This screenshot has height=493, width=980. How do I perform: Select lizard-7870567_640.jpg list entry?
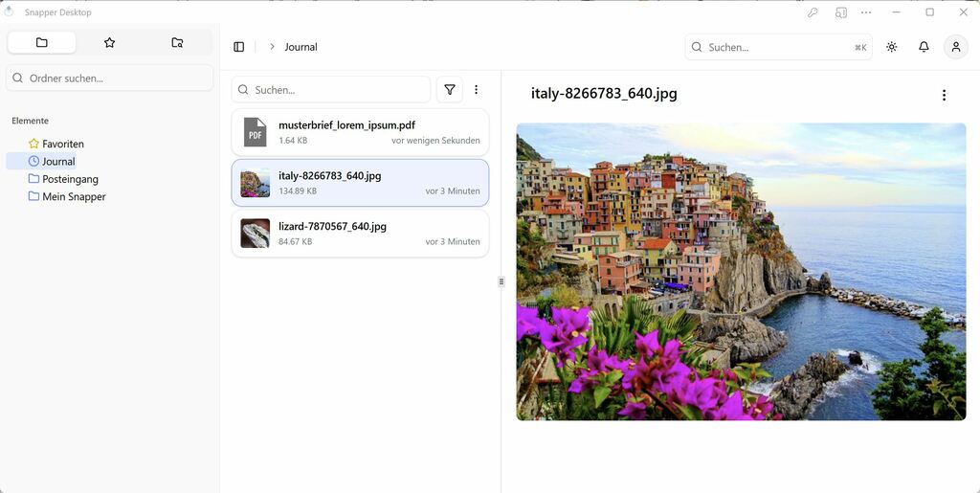click(x=360, y=233)
